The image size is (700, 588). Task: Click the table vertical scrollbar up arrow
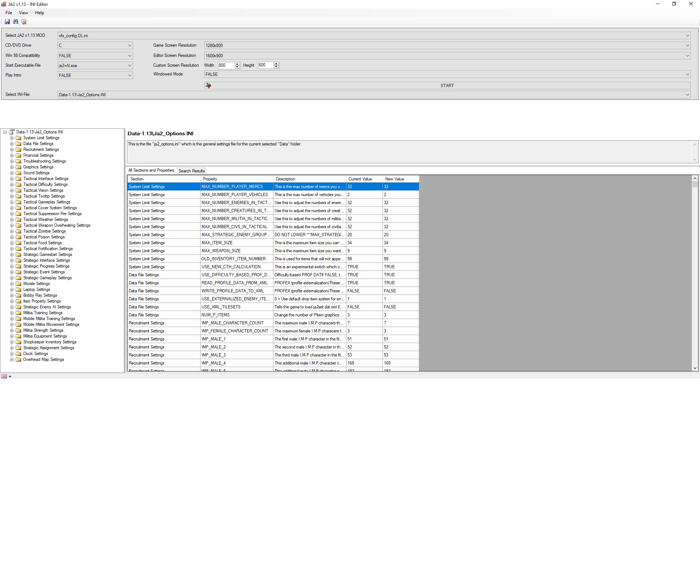tap(695, 179)
